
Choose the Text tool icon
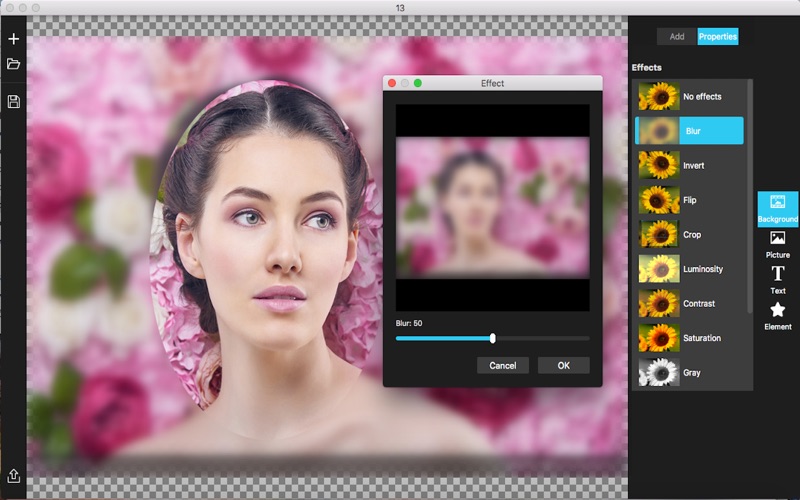click(777, 280)
